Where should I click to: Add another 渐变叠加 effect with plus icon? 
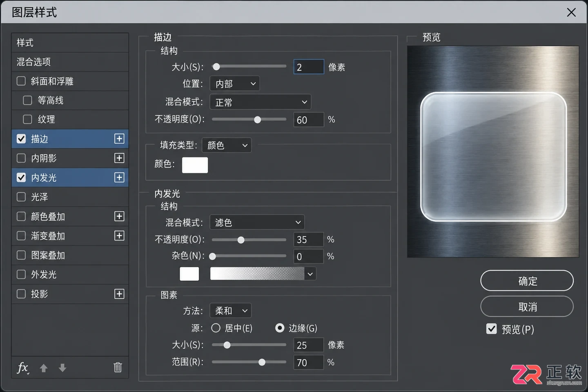click(x=119, y=236)
